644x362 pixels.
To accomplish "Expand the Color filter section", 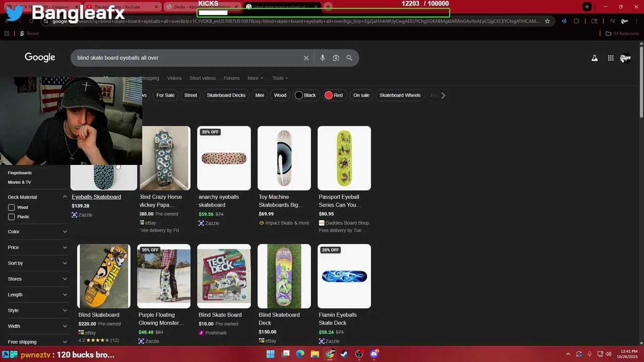I will pos(38,232).
